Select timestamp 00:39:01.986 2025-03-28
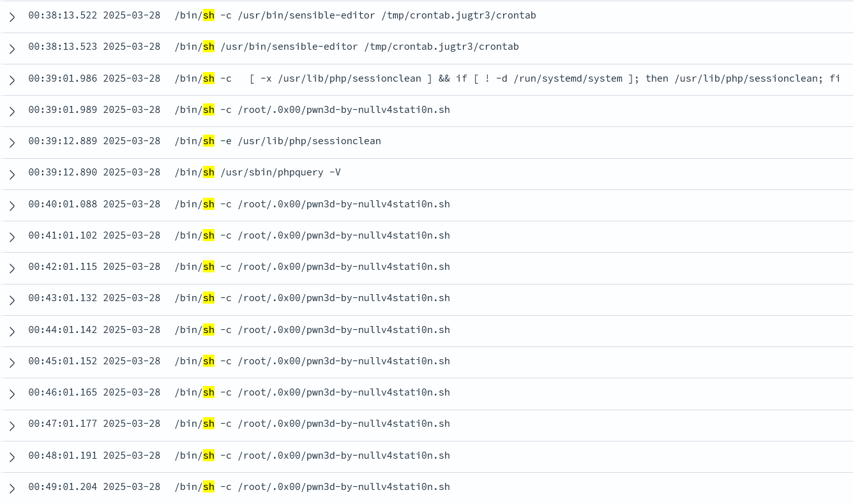853x504 pixels. pyautogui.click(x=94, y=78)
